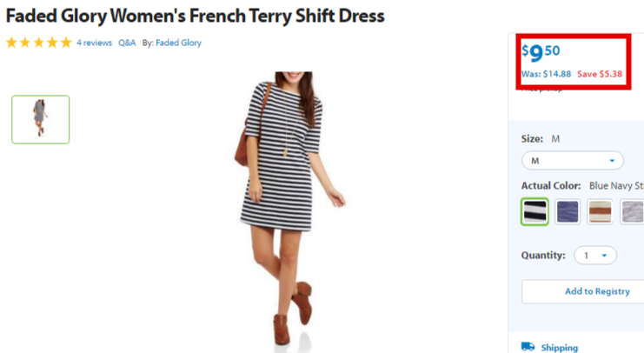Screen dimensions: 644x353
Task: Click the Shipping link text
Action: [560, 348]
